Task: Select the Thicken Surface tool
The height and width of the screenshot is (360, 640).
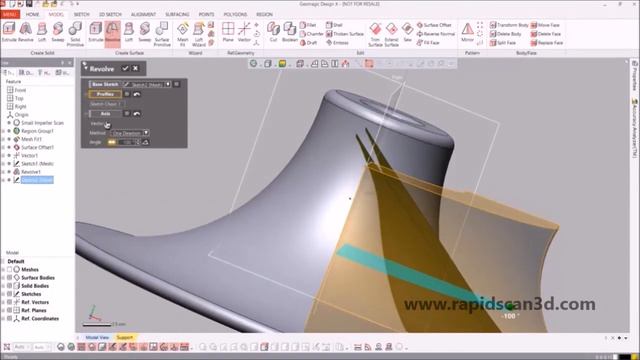Action: click(x=344, y=34)
